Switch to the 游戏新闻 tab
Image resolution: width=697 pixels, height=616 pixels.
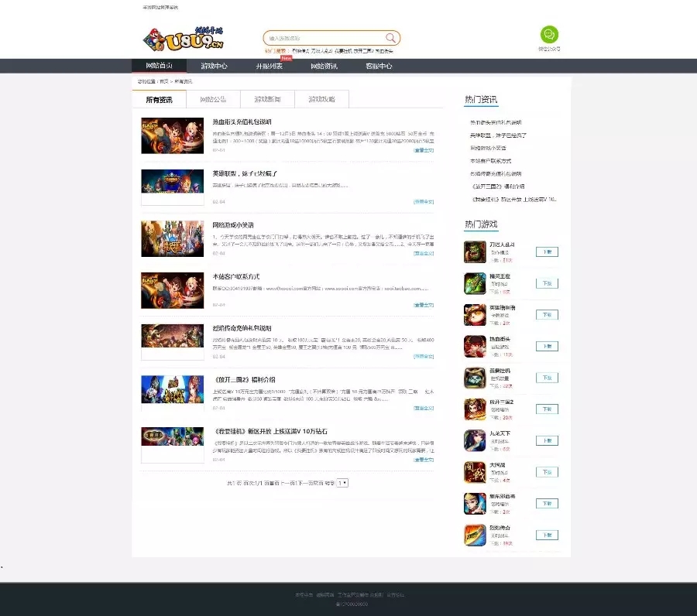pyautogui.click(x=268, y=100)
